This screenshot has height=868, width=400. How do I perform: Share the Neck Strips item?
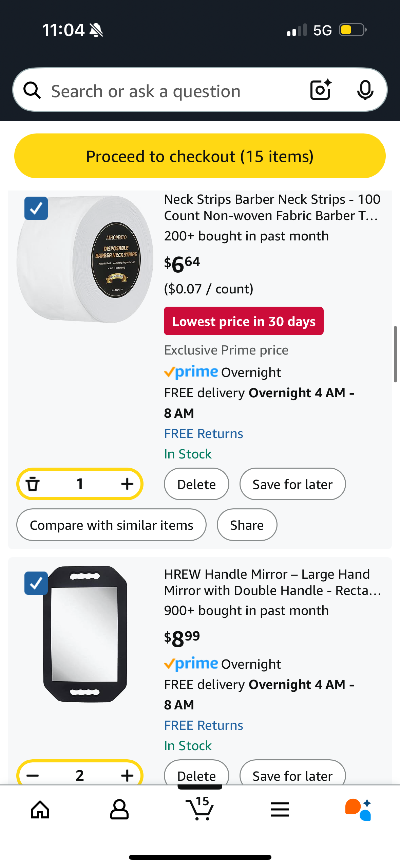tap(247, 525)
